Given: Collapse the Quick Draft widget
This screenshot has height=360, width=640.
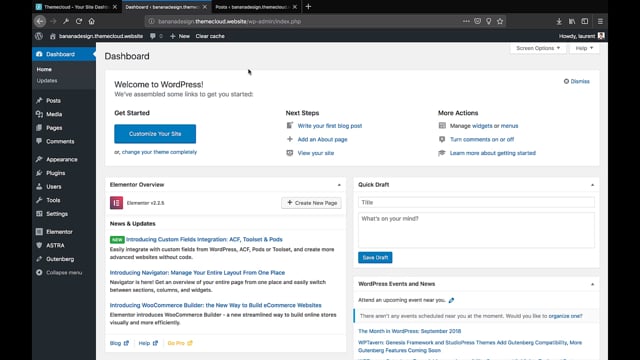Looking at the screenshot, I should click(592, 185).
